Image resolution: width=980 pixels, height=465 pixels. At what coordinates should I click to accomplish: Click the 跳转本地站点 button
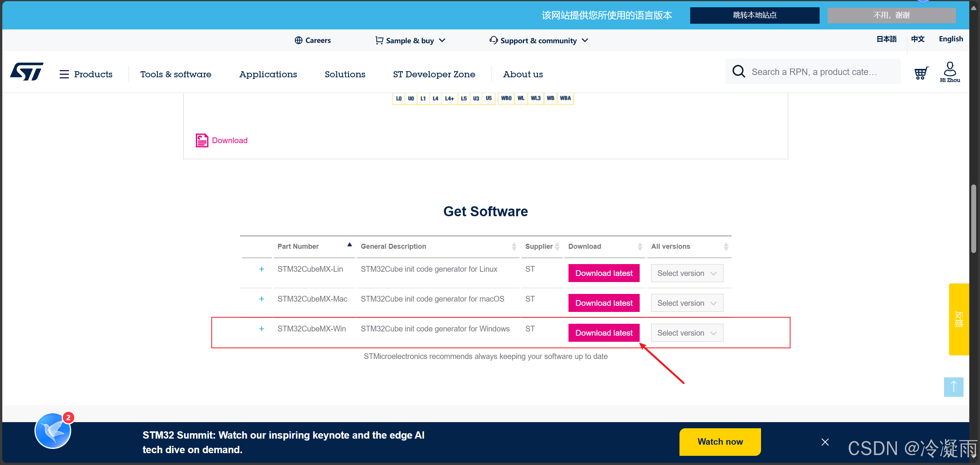755,15
